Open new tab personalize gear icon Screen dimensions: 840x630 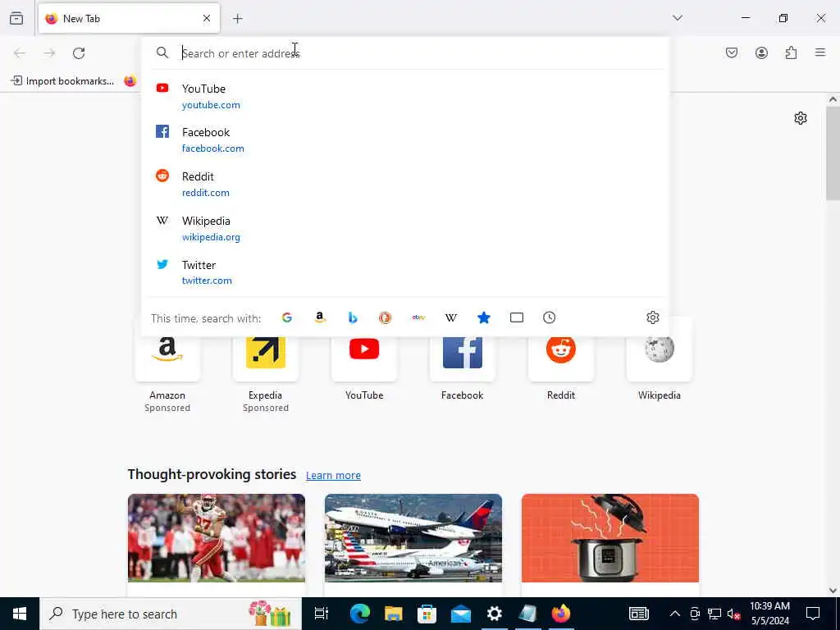(801, 118)
